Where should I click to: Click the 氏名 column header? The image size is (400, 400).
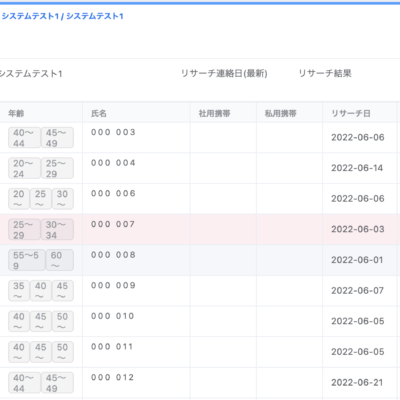(99, 114)
